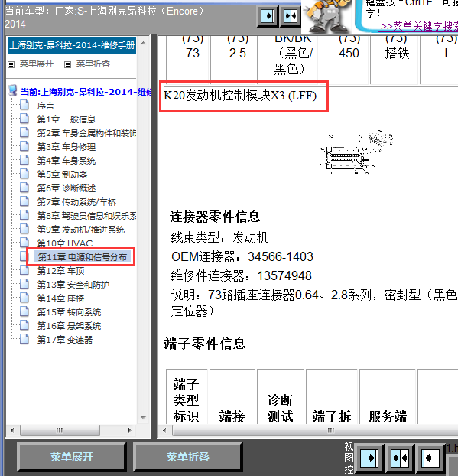Click the large 菜单折叠 button at bottom
This screenshot has width=458, height=476.
point(188,457)
